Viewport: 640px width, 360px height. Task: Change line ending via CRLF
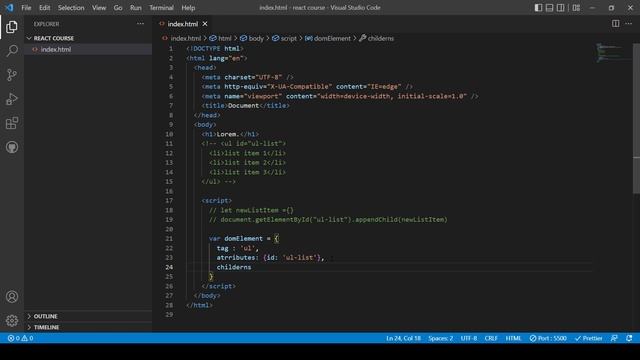[x=491, y=338]
